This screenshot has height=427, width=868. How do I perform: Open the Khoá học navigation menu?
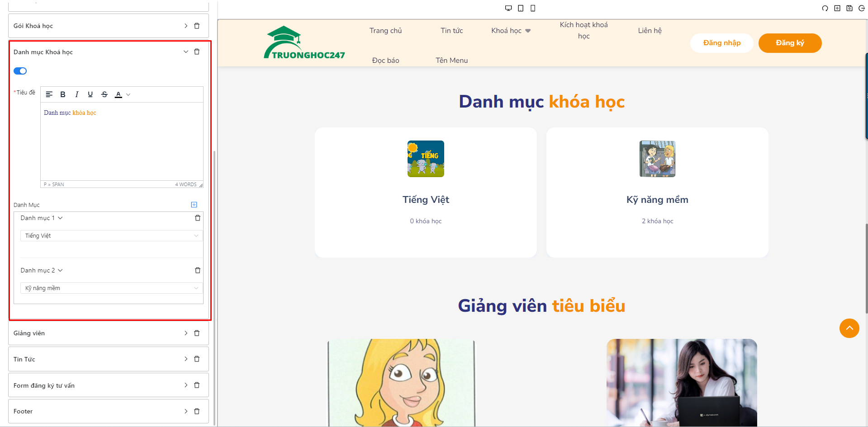pos(511,31)
